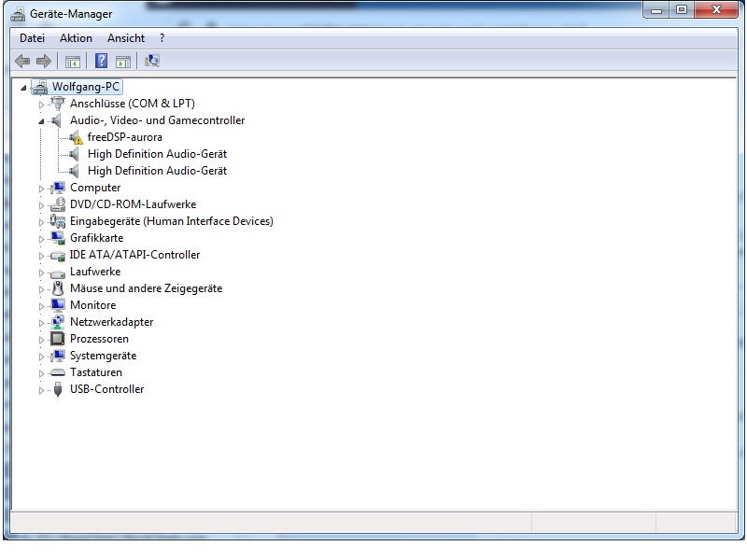Click the Grafikkarte display adapter icon
The height and width of the screenshot is (560, 747).
point(58,238)
